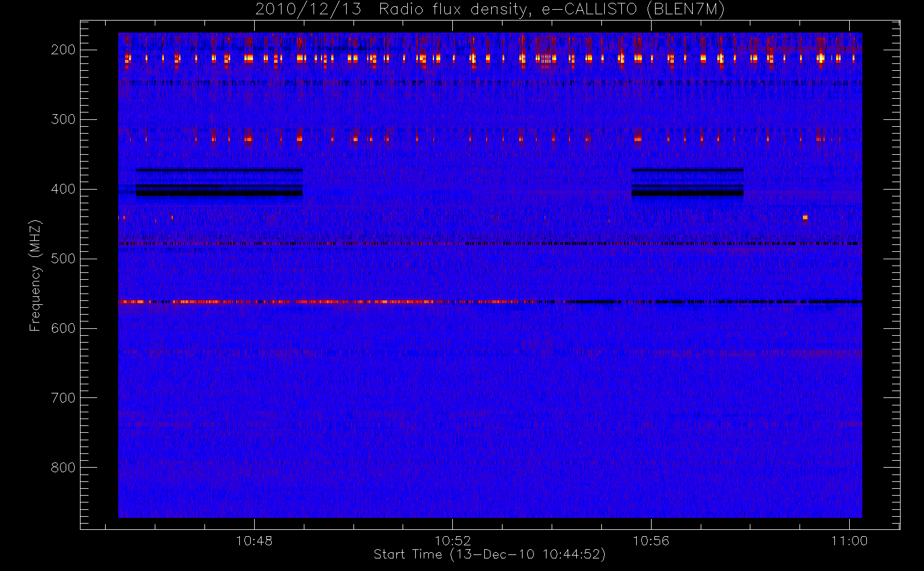
Task: Click the 11:00 time tick label
Action: pyautogui.click(x=850, y=541)
